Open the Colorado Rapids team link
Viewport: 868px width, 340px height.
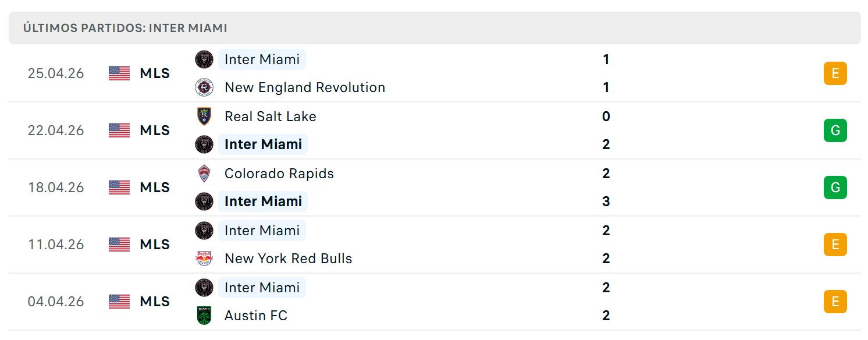[x=279, y=173]
